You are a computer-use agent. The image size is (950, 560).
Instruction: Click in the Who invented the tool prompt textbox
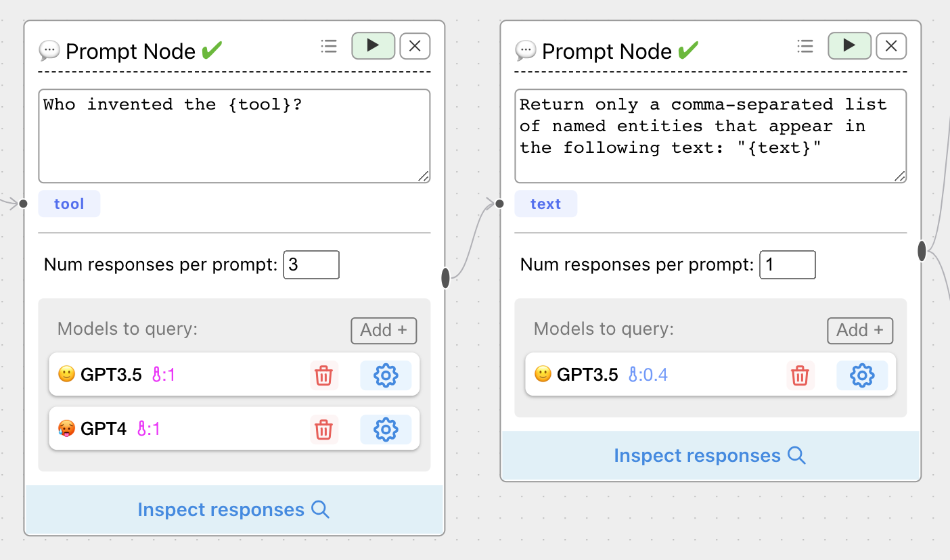click(x=233, y=135)
